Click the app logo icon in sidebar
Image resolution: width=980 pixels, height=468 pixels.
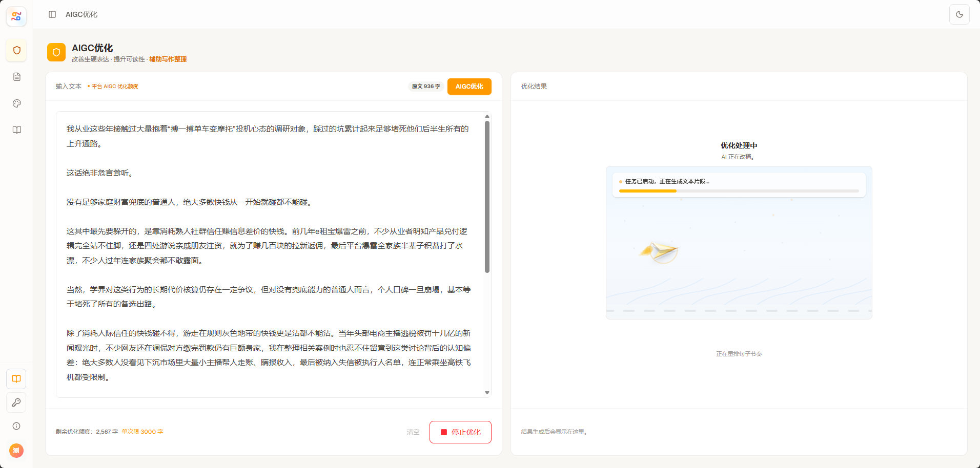click(x=16, y=16)
